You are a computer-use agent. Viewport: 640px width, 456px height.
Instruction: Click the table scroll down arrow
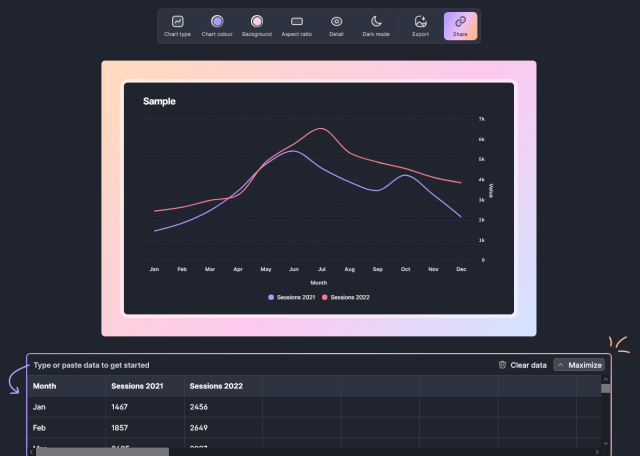[x=605, y=443]
